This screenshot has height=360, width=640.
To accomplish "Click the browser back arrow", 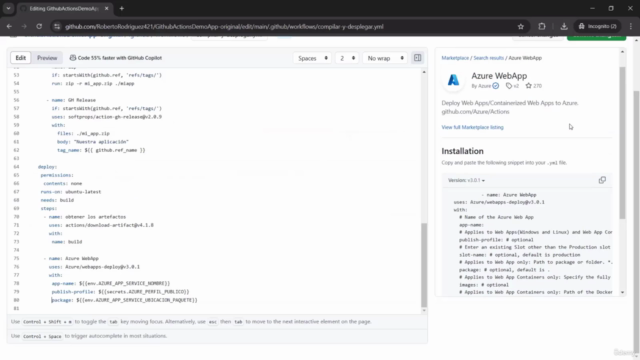I will [9, 27].
